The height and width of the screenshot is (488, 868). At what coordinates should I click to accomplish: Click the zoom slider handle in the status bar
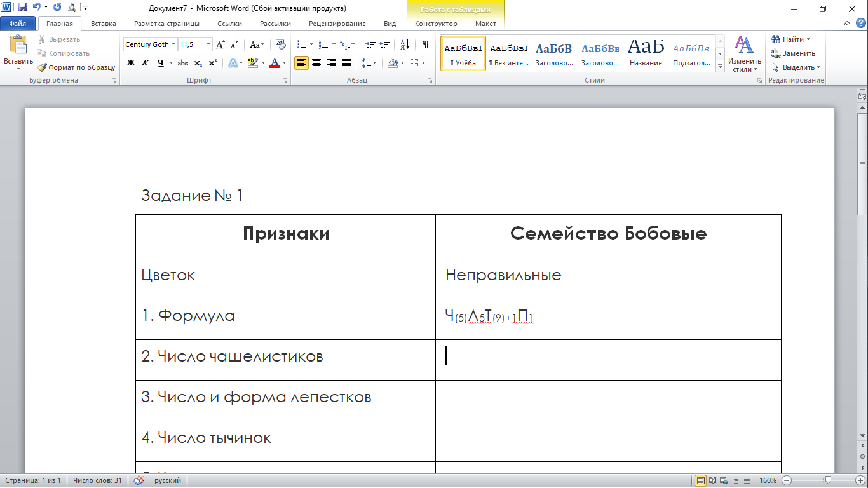pos(828,480)
